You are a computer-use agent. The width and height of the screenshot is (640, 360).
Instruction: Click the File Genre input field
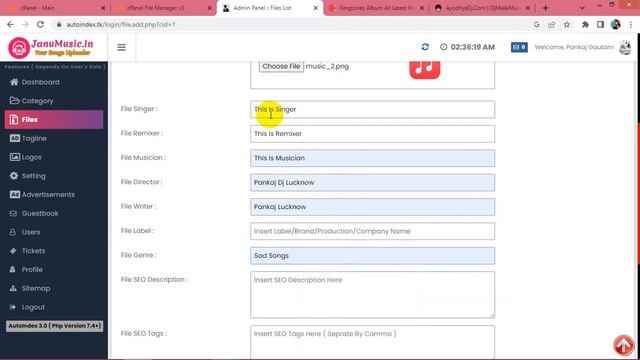click(x=372, y=256)
